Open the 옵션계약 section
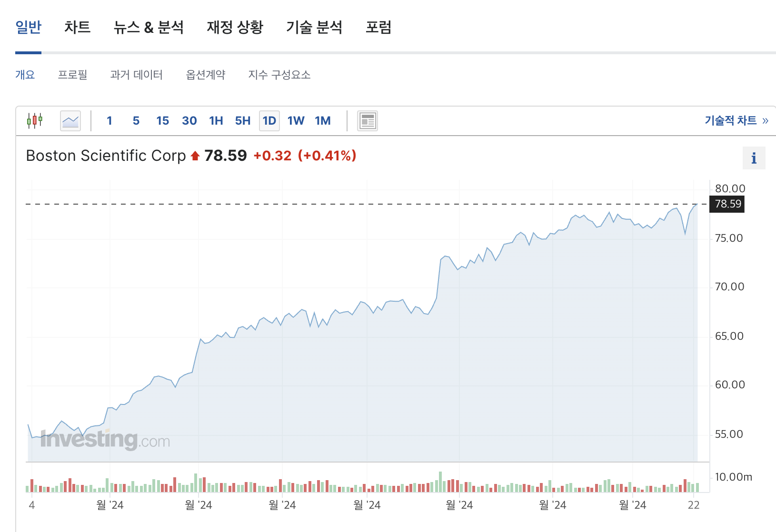Viewport: 776px width, 532px height. pos(206,75)
